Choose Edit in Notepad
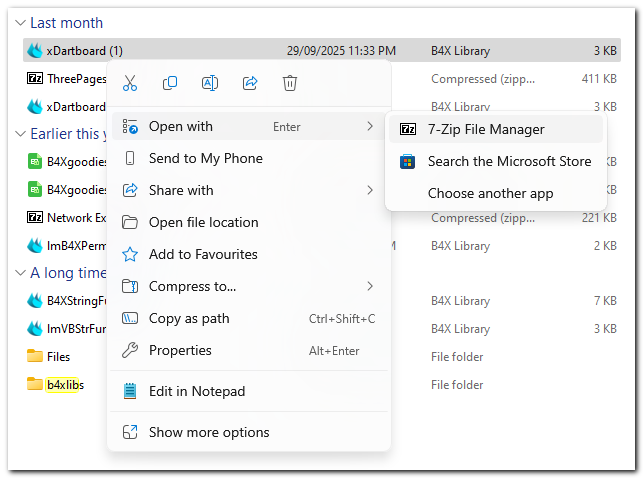Screen dimensions: 643x478 pyautogui.click(x=196, y=391)
